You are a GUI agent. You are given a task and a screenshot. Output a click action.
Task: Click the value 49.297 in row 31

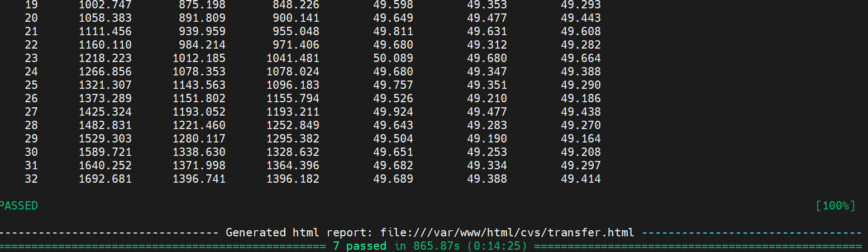(581, 165)
